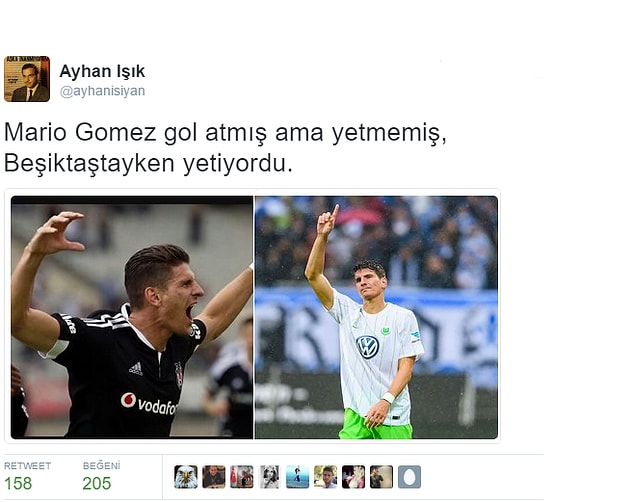
Task: Click the RETWEET label
Action: (28, 466)
